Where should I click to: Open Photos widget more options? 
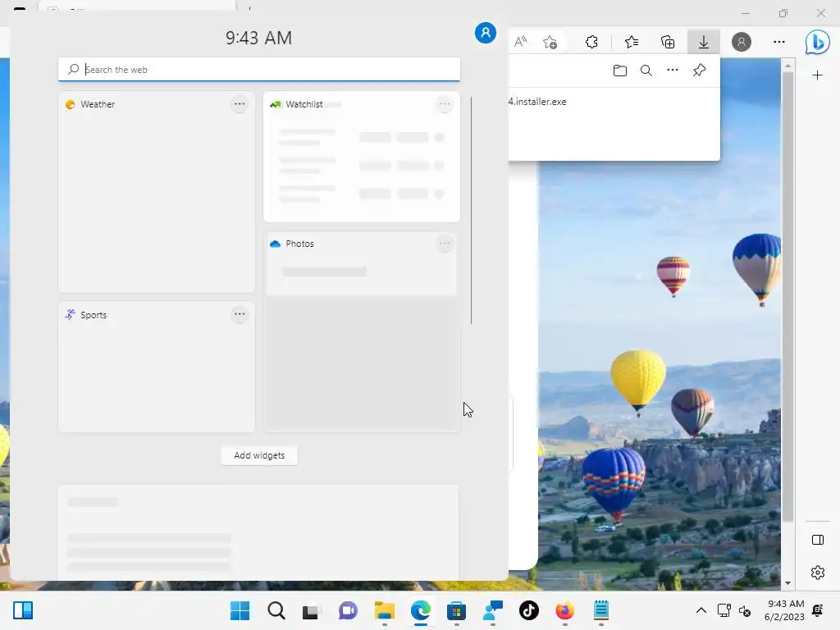(444, 244)
